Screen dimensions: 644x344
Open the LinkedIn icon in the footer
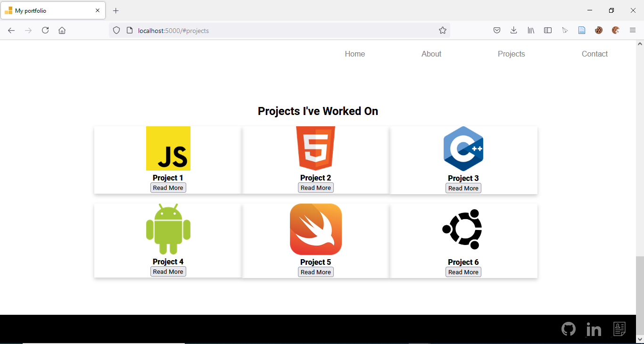click(594, 329)
